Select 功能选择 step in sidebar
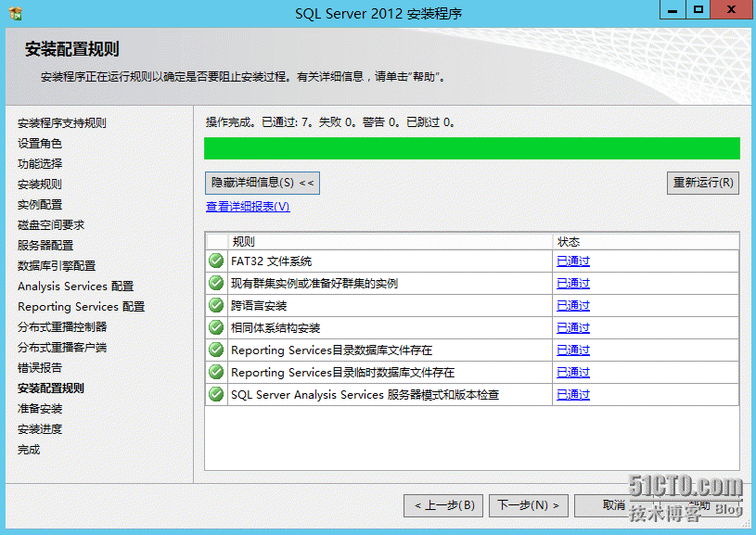756x535 pixels. point(40,163)
